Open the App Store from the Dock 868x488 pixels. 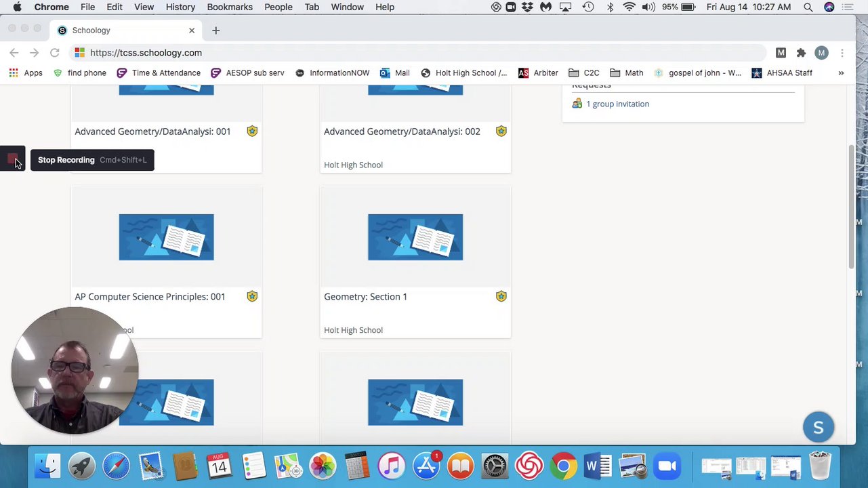point(426,466)
